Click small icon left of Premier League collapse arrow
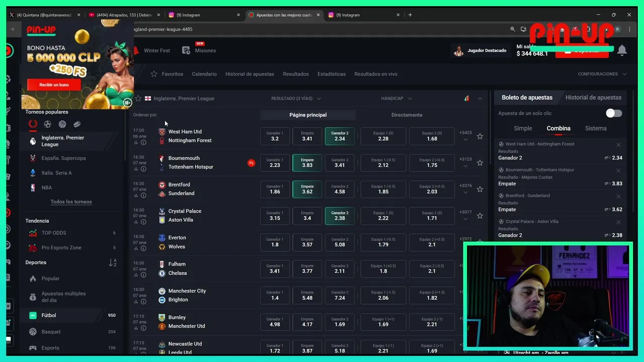Viewport: 644px width, 362px height. (x=467, y=99)
